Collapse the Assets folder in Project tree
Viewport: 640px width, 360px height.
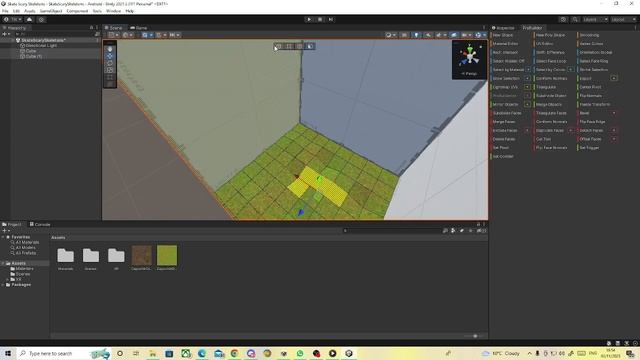point(3,263)
